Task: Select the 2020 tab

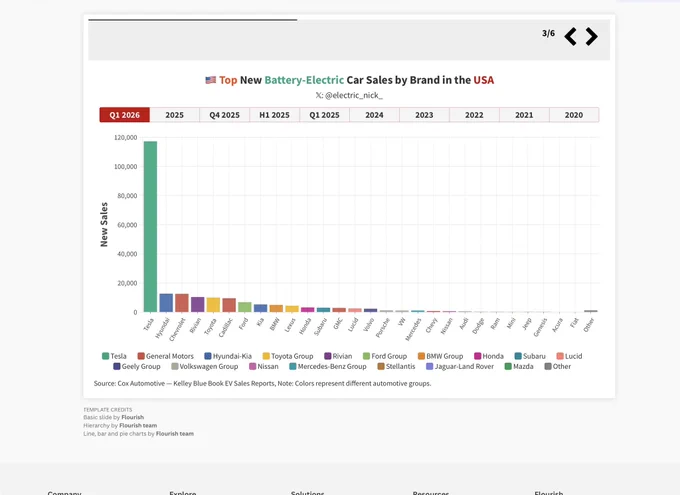Action: click(574, 115)
